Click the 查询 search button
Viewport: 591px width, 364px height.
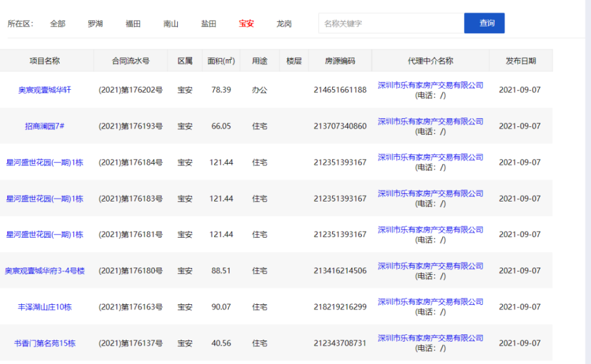(484, 24)
